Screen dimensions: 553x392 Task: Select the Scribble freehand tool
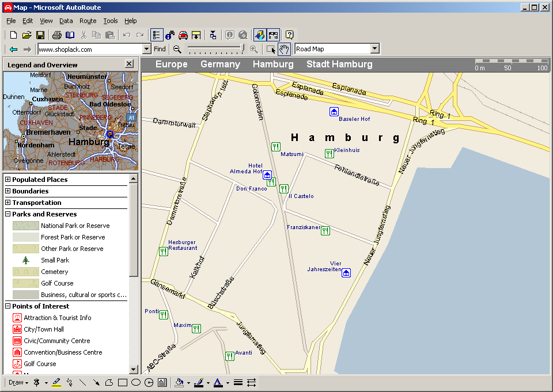pos(70,382)
